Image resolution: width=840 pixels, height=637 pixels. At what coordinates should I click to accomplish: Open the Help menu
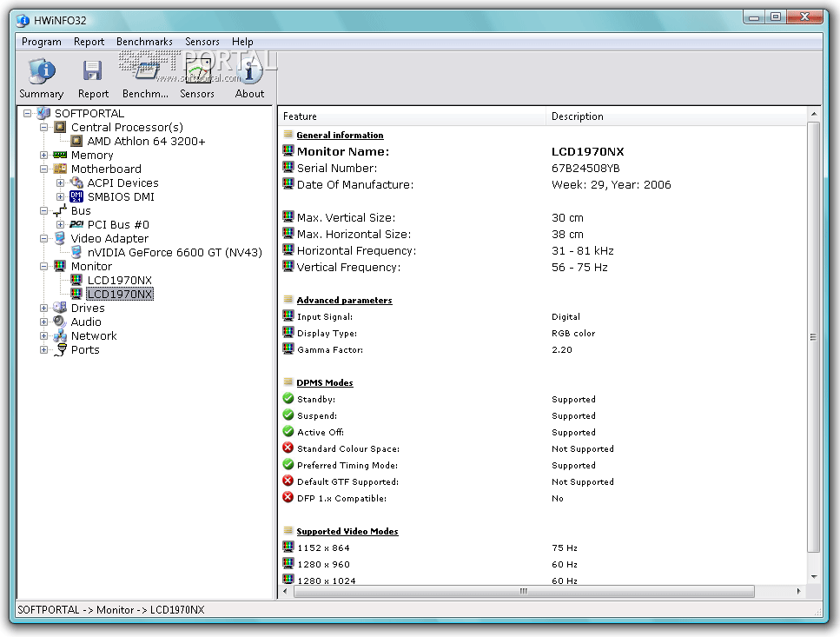point(242,42)
